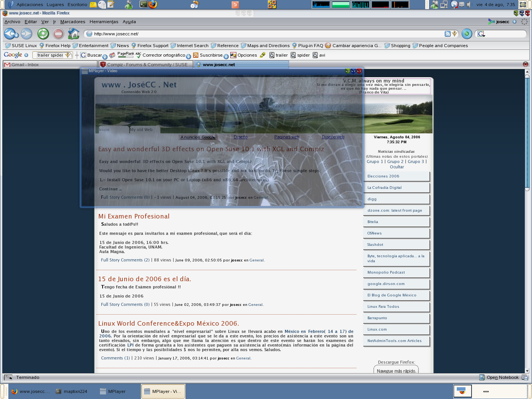The width and height of the screenshot is (532, 399).
Task: Click the scrollbar down arrow
Action: point(527,371)
